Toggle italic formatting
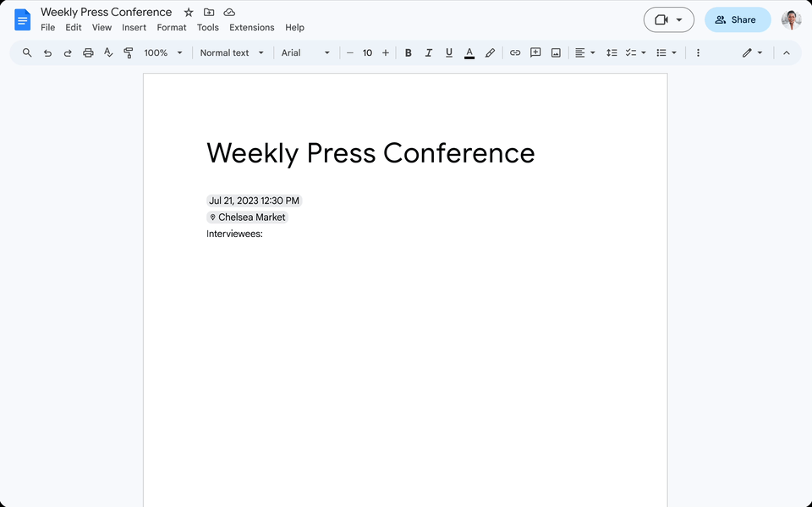Image resolution: width=812 pixels, height=507 pixels. pyautogui.click(x=428, y=52)
